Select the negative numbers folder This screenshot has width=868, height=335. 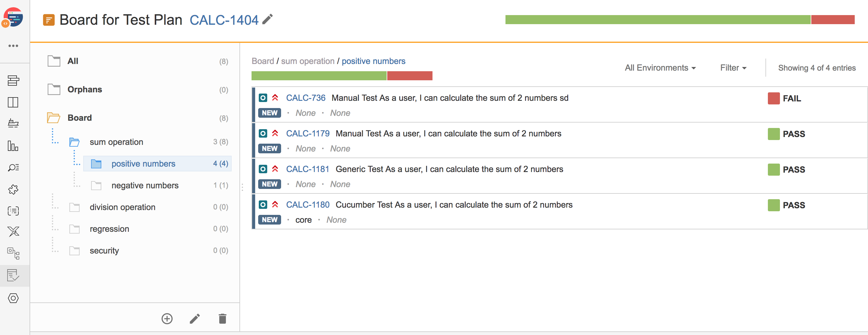coord(145,185)
